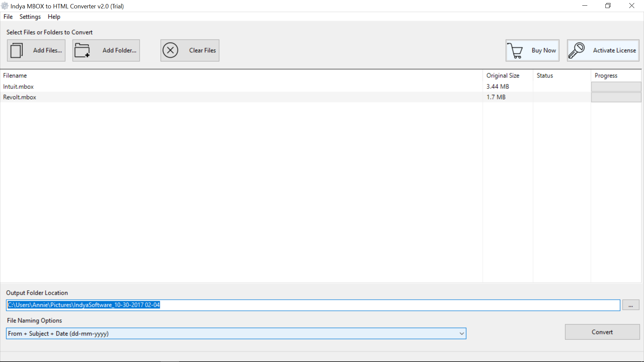Screen dimensions: 644x362
Task: Click the 3.44 MB size cell
Action: tap(498, 86)
